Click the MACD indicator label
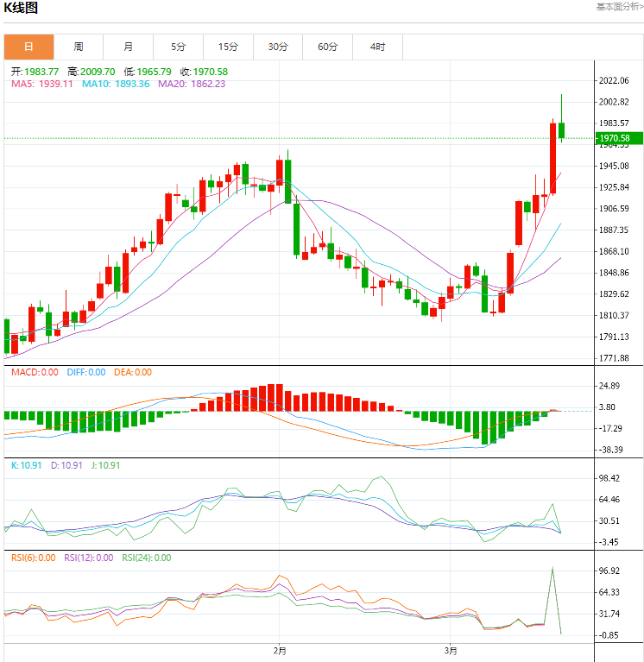Screen dimensions: 644x662 pyautogui.click(x=35, y=372)
